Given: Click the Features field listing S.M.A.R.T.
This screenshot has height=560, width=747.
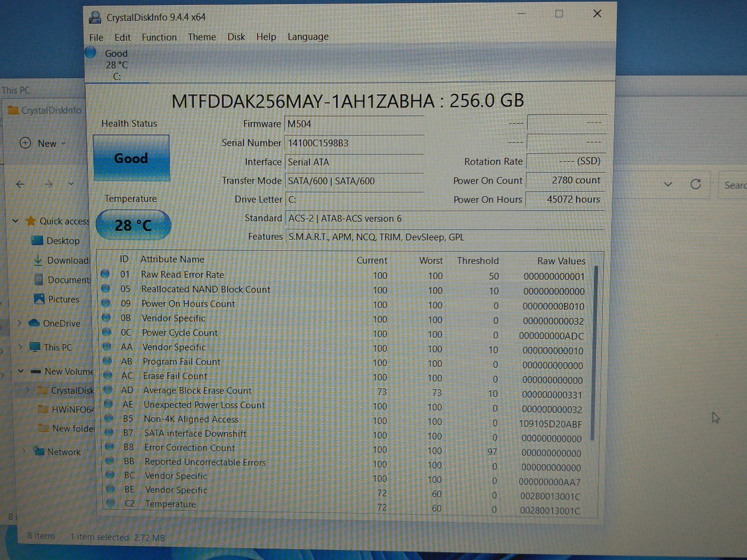Looking at the screenshot, I should [444, 237].
